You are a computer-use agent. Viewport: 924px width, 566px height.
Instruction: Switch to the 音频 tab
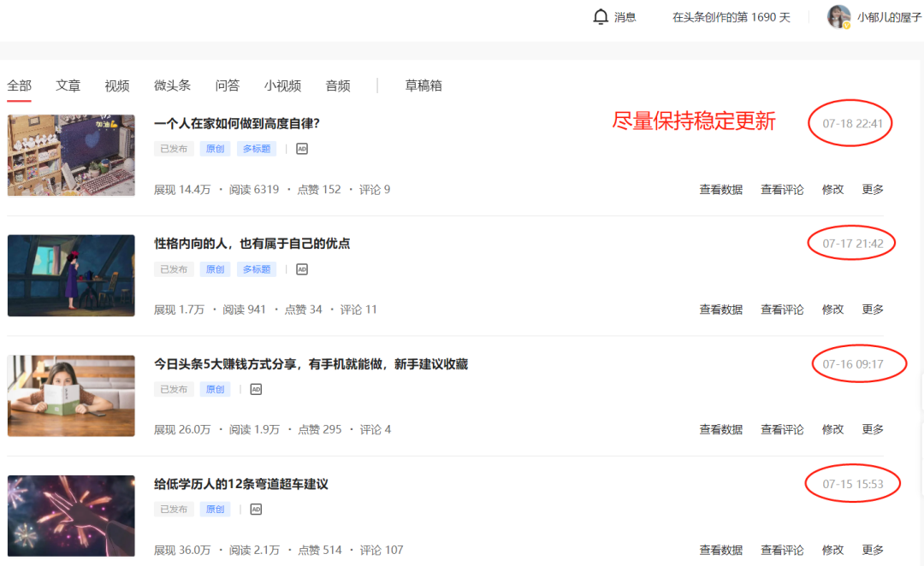coord(338,85)
